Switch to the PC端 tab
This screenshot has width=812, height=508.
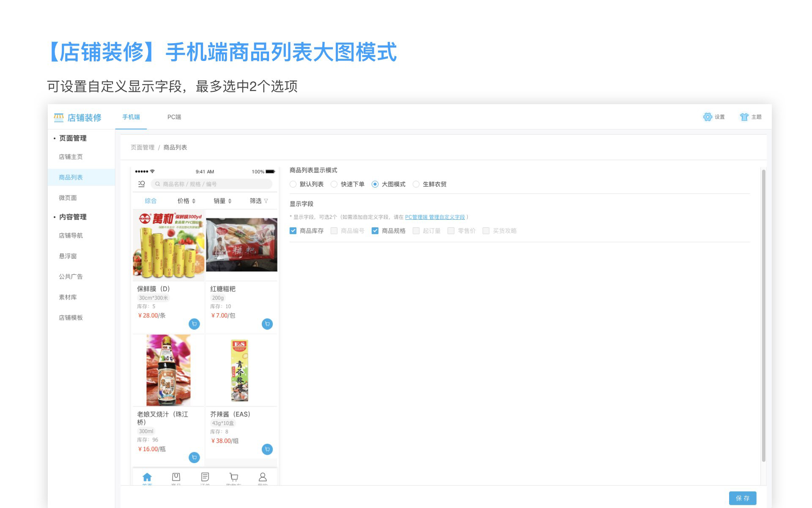pos(174,117)
